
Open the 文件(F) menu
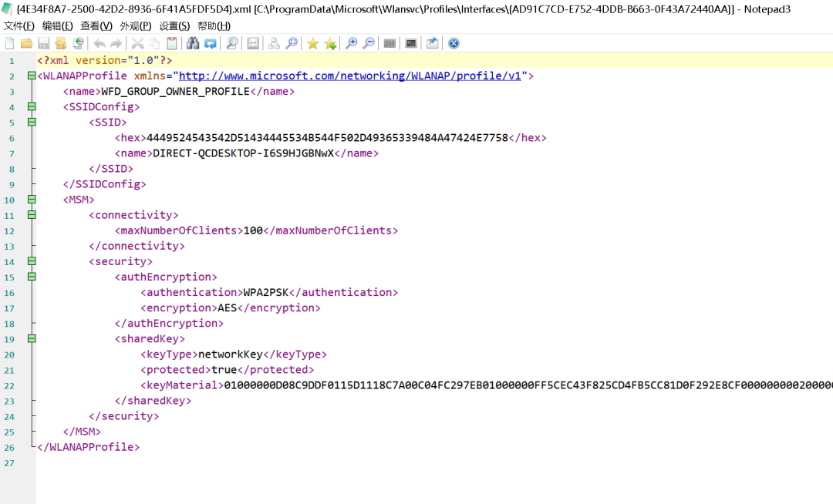point(19,26)
